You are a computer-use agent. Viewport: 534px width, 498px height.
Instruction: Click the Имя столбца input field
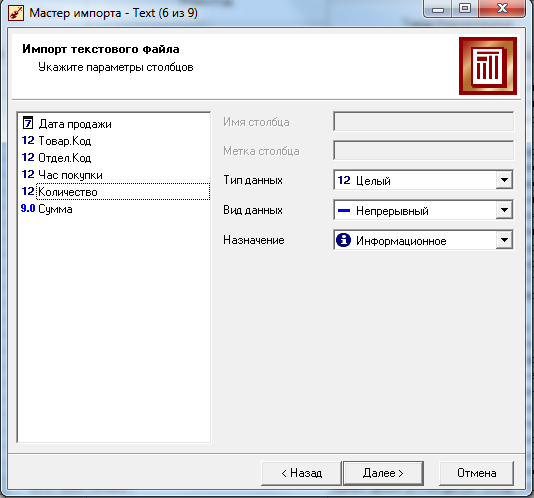tap(423, 122)
